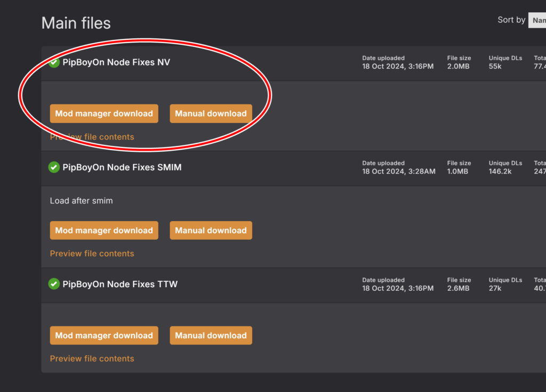Click the 146.2k Unique DLs value
This screenshot has width=546, height=392.
click(500, 171)
